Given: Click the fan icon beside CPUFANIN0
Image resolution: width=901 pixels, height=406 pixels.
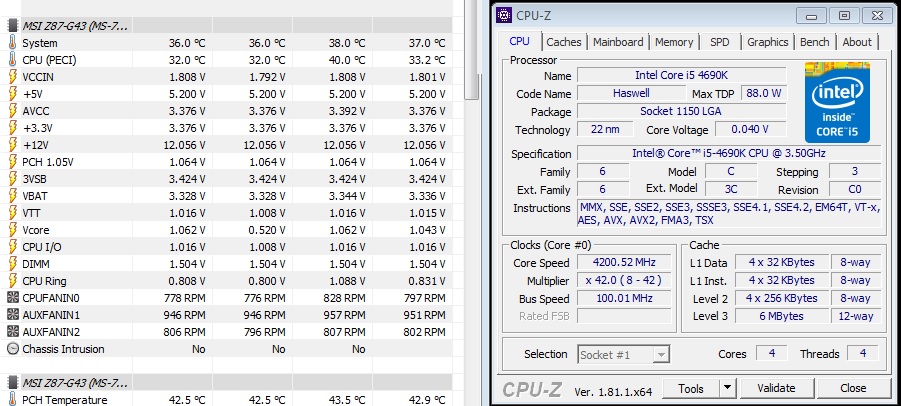Looking at the screenshot, I should coord(13,298).
